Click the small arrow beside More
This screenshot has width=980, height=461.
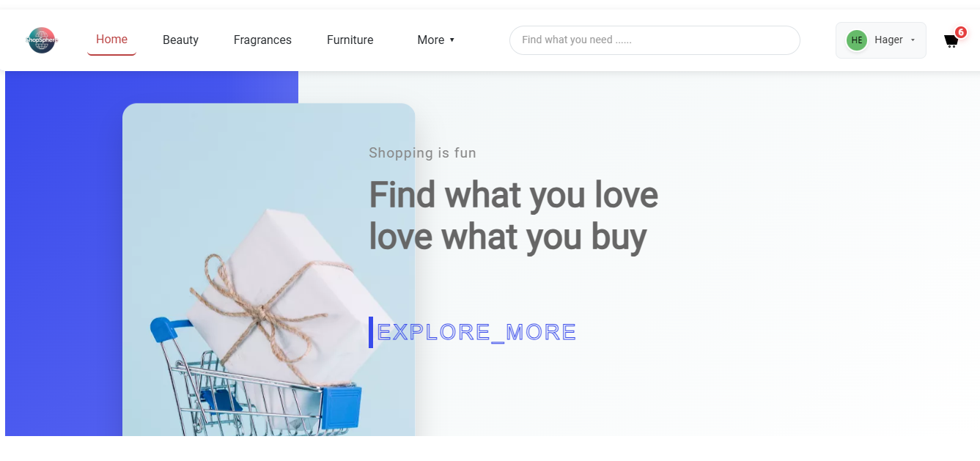click(x=452, y=40)
